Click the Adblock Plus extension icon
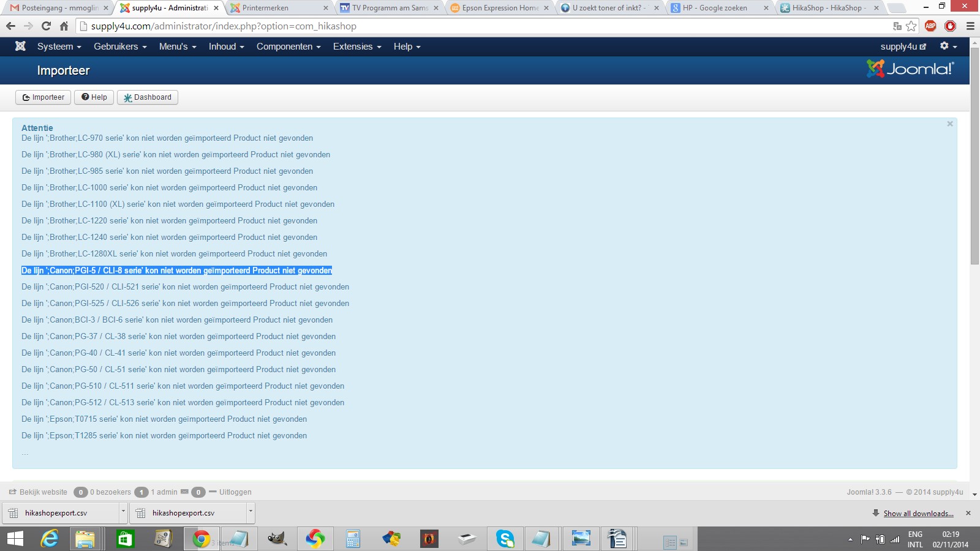Screen dimensions: 980x551 930,26
